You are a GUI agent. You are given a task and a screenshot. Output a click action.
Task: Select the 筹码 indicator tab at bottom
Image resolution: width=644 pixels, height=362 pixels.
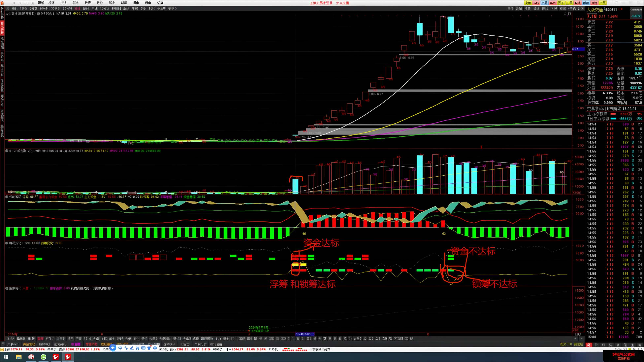coord(242,339)
